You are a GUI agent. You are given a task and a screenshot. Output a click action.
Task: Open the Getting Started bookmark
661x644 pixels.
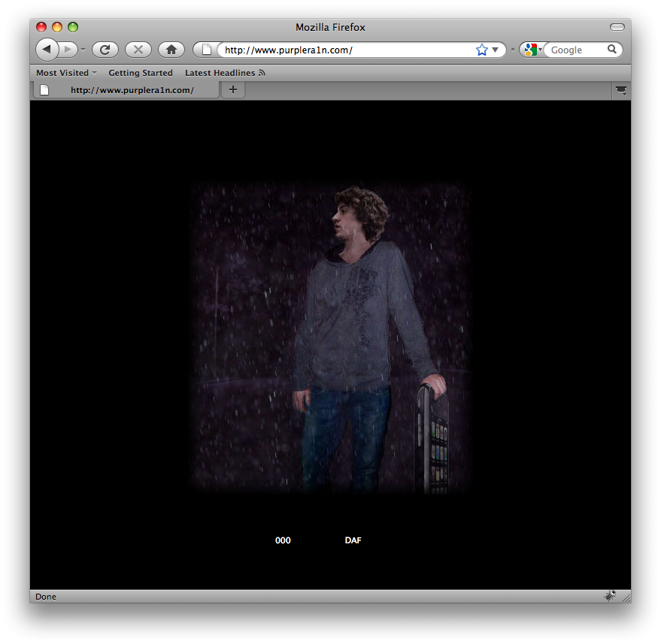click(141, 73)
